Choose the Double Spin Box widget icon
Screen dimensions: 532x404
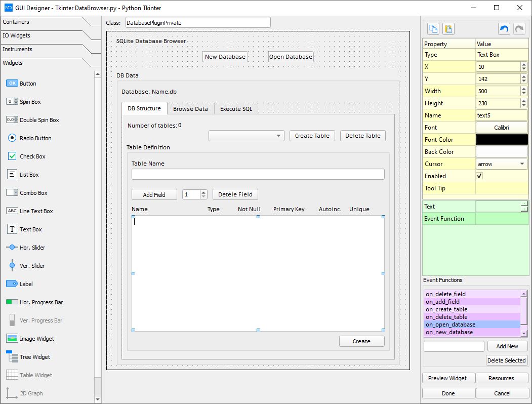pos(12,120)
